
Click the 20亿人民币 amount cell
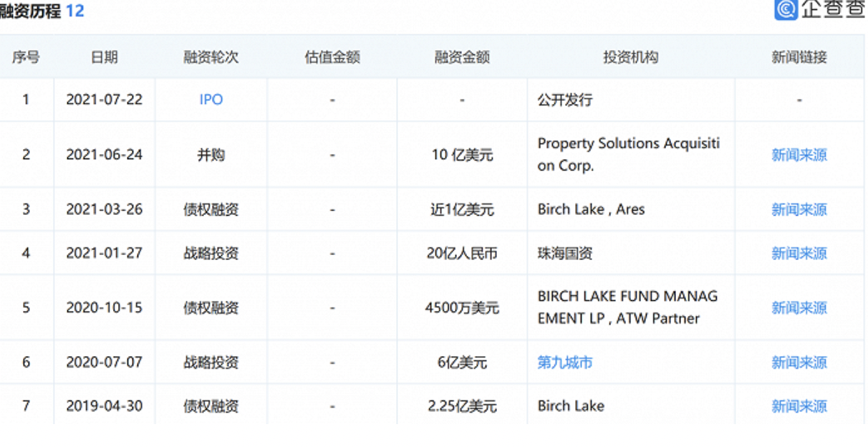click(x=462, y=253)
